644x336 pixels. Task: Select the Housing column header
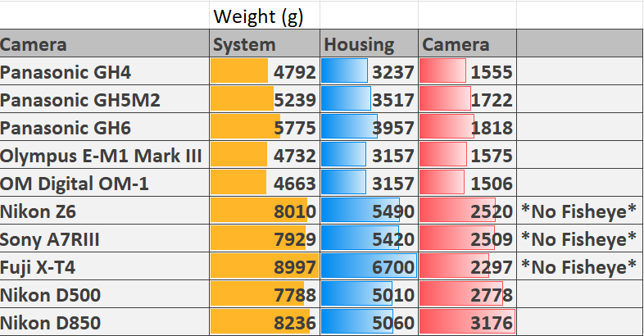point(369,43)
